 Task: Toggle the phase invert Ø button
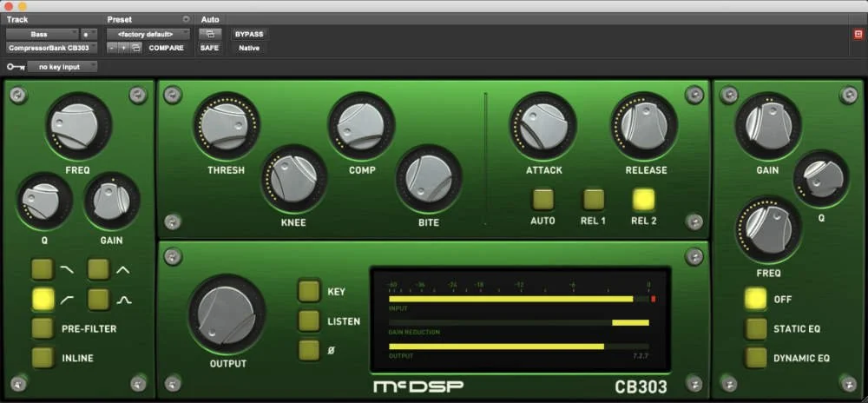[x=309, y=350]
